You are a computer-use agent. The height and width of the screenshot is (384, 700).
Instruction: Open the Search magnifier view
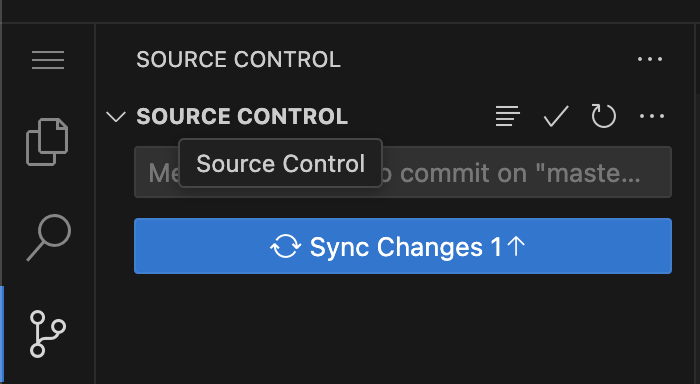(49, 237)
